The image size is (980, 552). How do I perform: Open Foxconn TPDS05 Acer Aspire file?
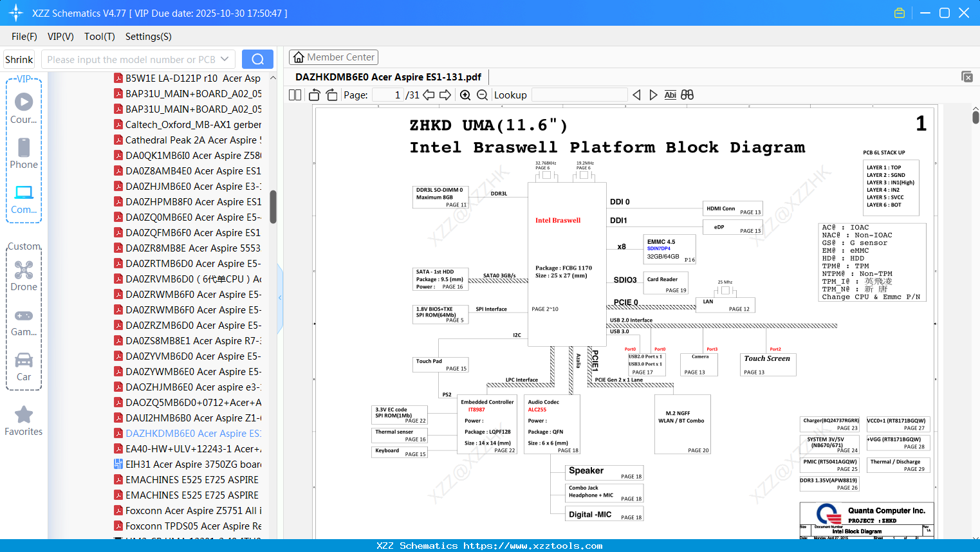click(x=187, y=526)
